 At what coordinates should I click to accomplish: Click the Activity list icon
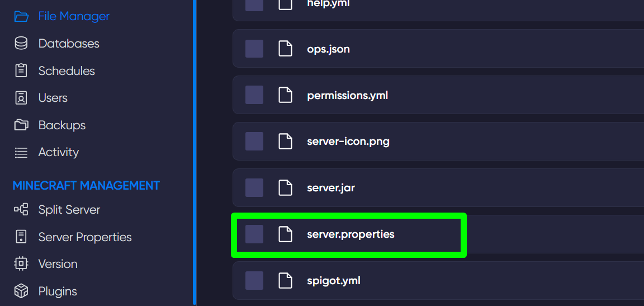point(21,152)
